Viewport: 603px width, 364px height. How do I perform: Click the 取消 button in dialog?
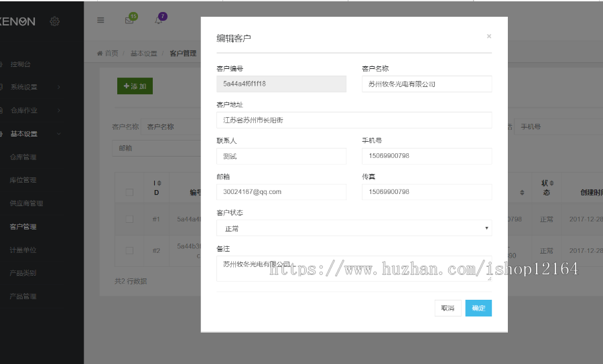[448, 308]
